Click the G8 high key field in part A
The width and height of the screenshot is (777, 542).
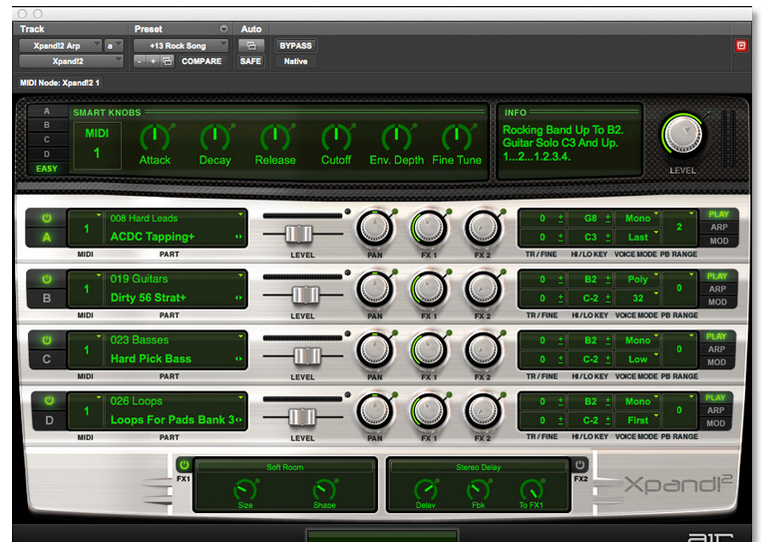pos(591,218)
